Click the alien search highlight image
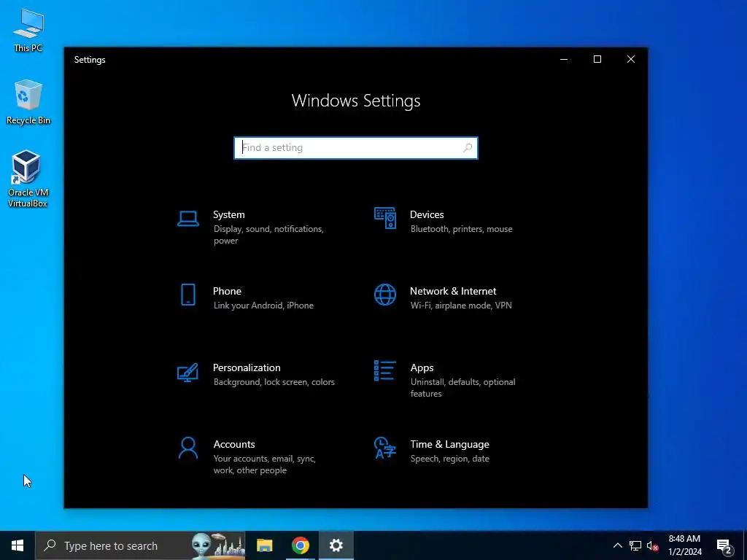Image resolution: width=747 pixels, height=560 pixels. click(x=217, y=545)
